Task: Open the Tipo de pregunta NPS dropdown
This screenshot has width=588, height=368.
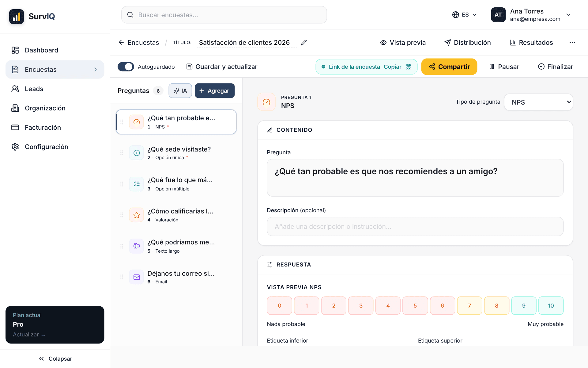Action: pyautogui.click(x=538, y=102)
